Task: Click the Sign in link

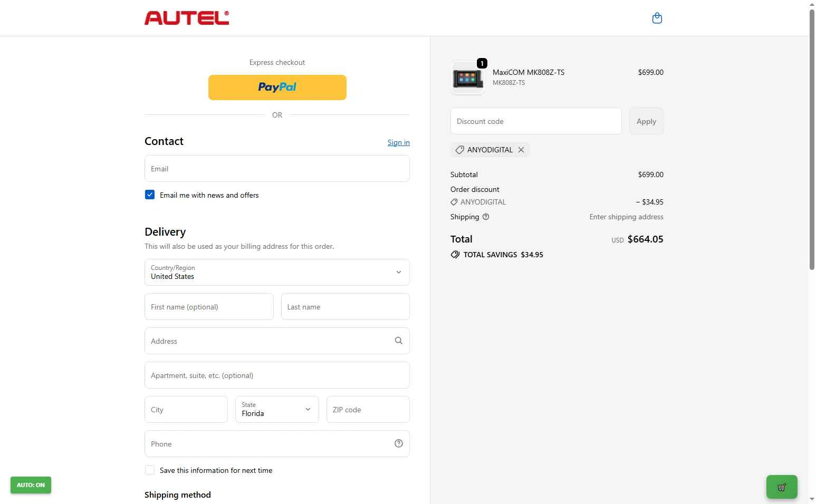Action: pos(398,142)
